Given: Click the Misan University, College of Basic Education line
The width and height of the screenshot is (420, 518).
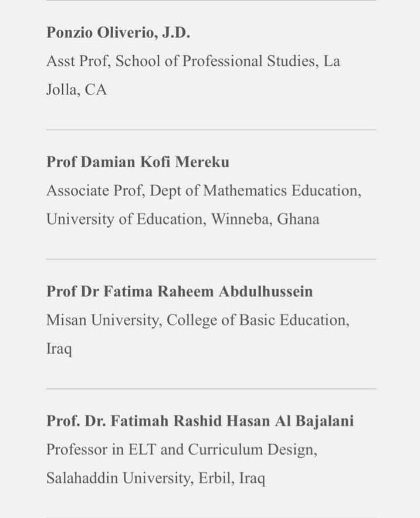Looking at the screenshot, I should click(x=198, y=320).
